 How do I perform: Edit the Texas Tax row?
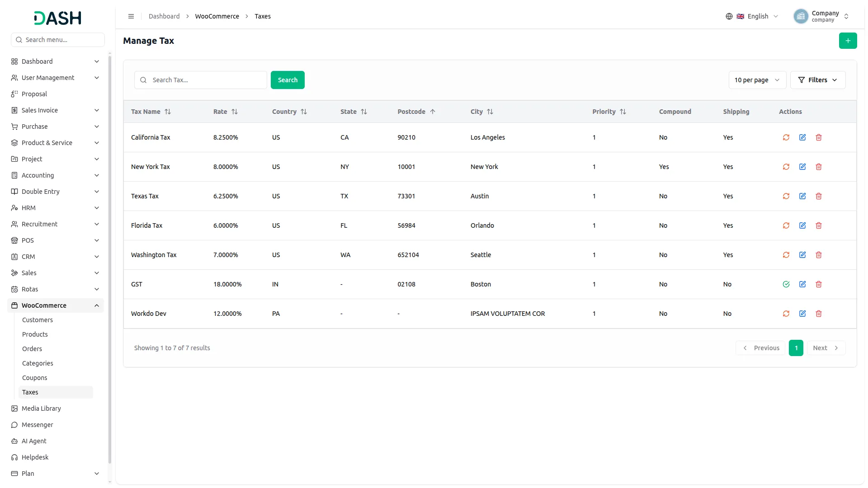(x=802, y=196)
